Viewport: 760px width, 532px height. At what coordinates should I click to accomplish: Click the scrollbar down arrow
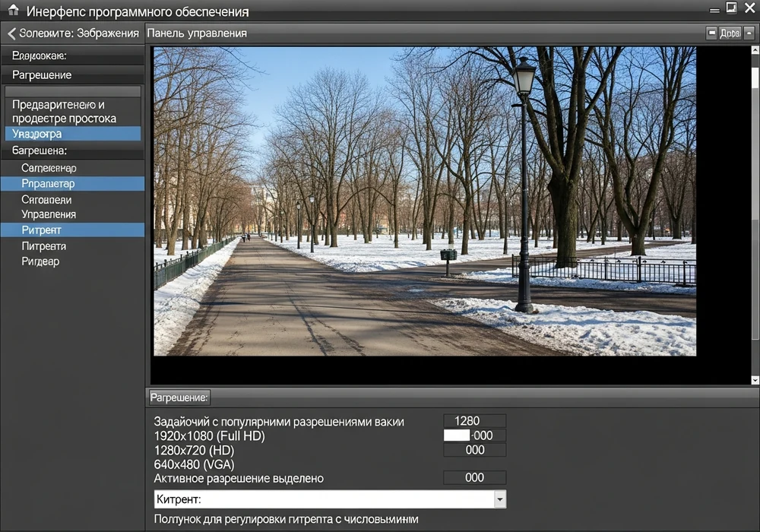pos(755,380)
